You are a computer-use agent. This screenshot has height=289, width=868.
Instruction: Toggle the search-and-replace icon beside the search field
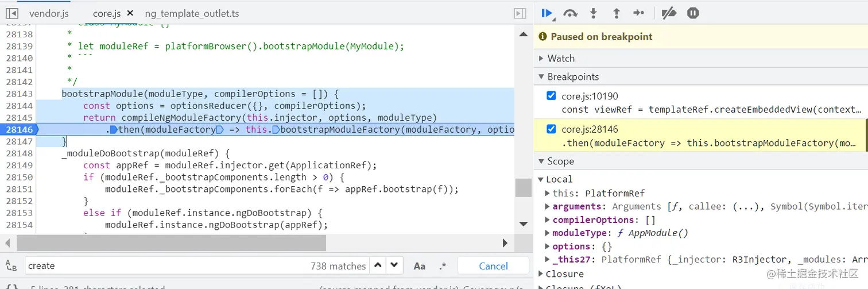click(11, 265)
